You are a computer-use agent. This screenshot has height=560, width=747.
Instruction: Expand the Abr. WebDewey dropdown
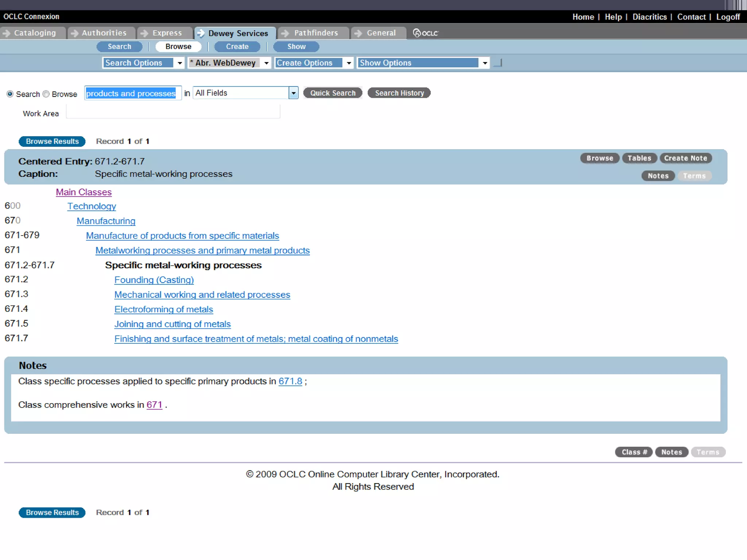266,63
